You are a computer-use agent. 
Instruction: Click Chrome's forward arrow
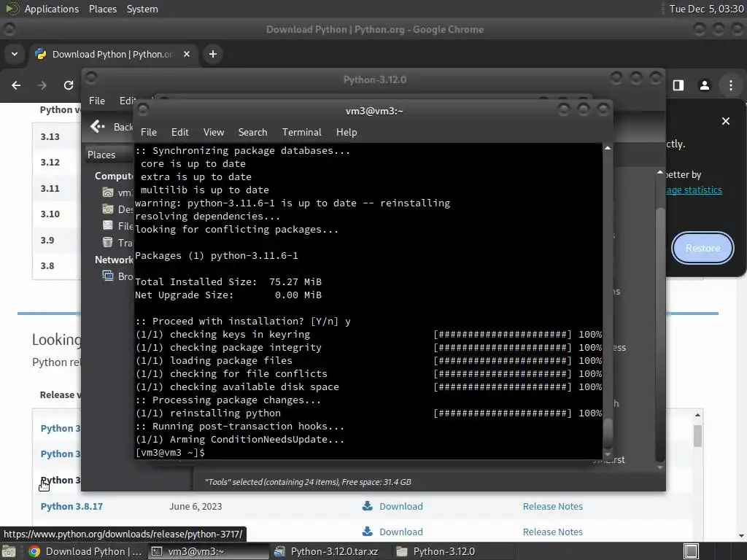pos(42,85)
